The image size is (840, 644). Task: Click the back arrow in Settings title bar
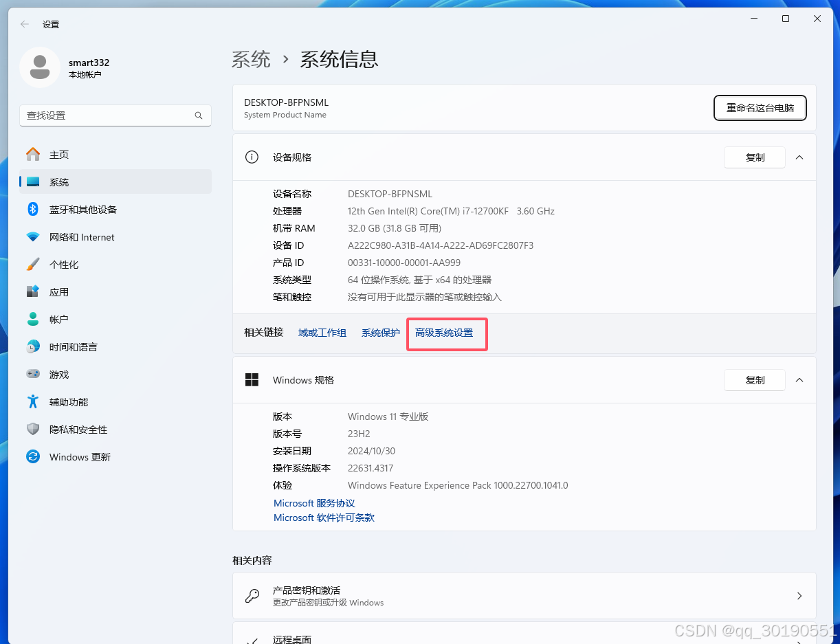(x=25, y=24)
